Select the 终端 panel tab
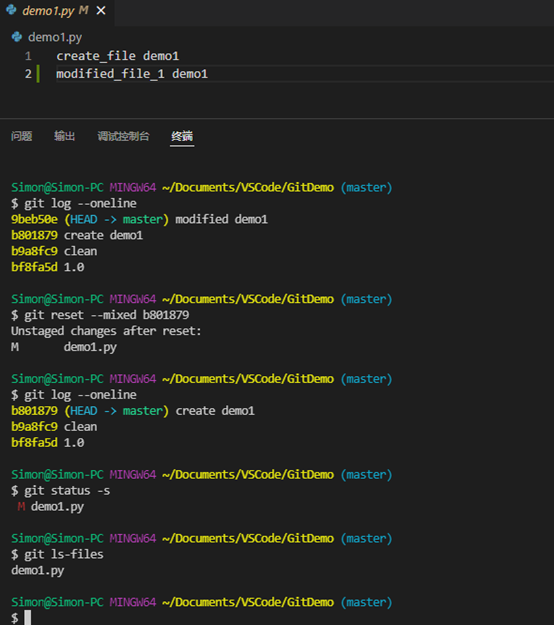 tap(182, 136)
